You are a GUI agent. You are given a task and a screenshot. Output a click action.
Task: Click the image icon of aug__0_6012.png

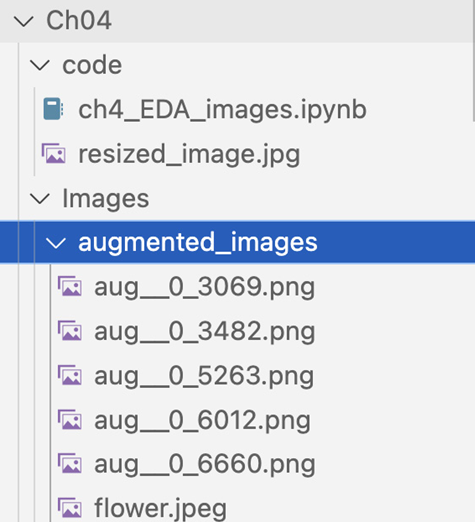click(x=69, y=419)
